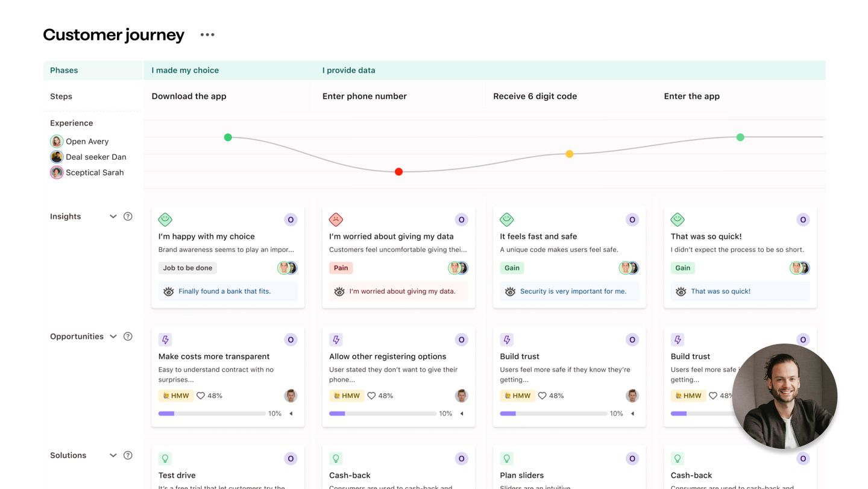Click the green smiley icon on "I'm happy with my choice"
This screenshot has height=489, width=868.
165,218
